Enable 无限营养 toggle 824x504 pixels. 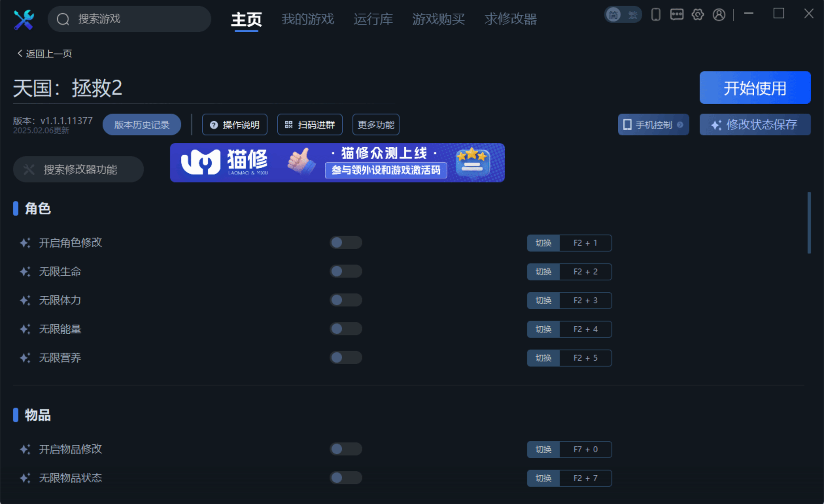346,358
